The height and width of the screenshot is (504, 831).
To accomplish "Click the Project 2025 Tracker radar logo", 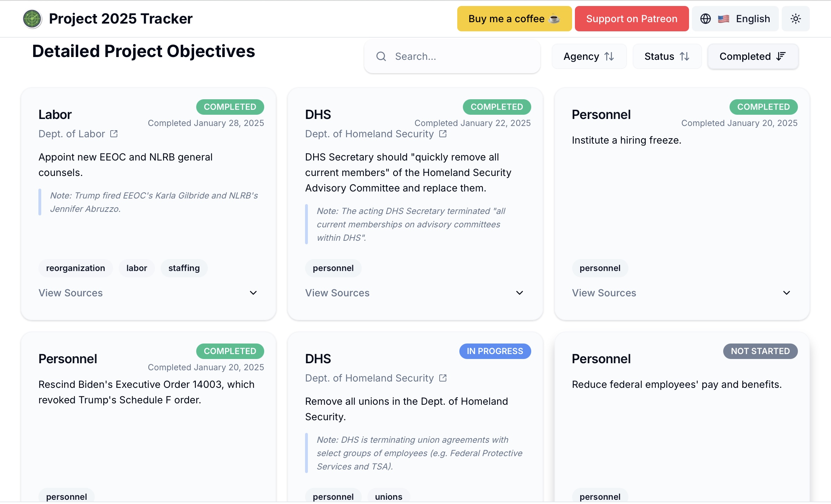I will coord(32,19).
